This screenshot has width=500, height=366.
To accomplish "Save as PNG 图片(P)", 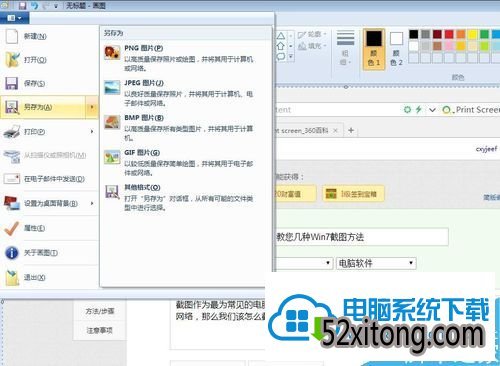I will [186, 58].
